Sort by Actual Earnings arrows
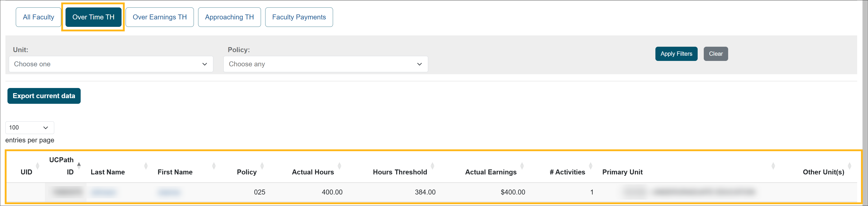This screenshot has height=206, width=868. (522, 166)
